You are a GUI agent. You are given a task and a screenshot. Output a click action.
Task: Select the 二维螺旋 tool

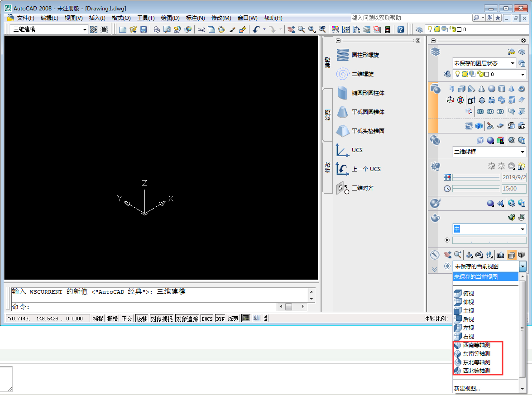tap(362, 74)
